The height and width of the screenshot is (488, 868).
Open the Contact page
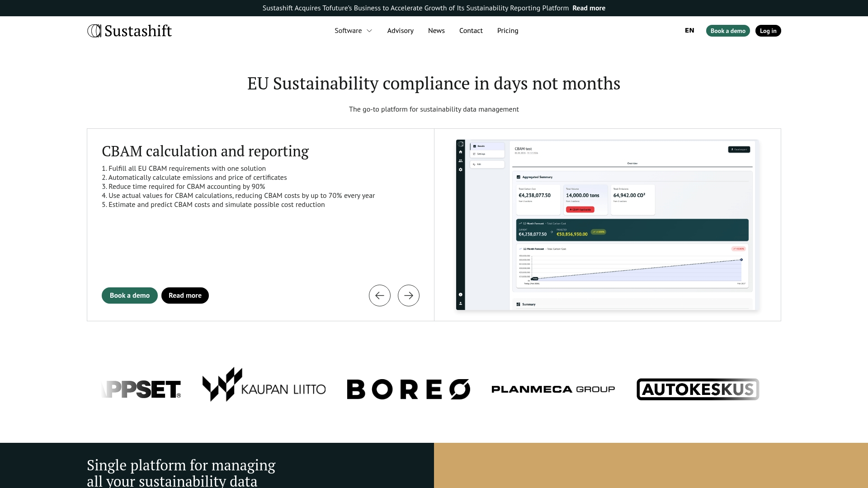pos(471,30)
